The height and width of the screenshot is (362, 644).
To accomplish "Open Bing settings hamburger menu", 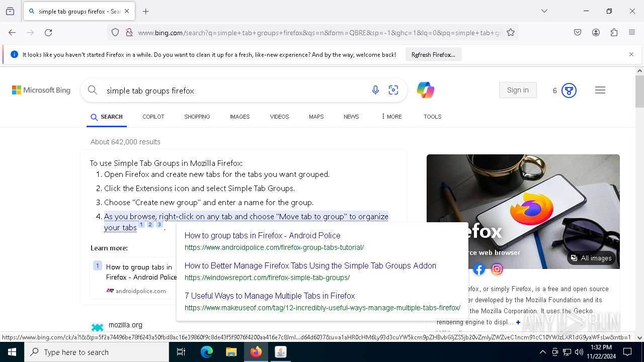I will 600,90.
